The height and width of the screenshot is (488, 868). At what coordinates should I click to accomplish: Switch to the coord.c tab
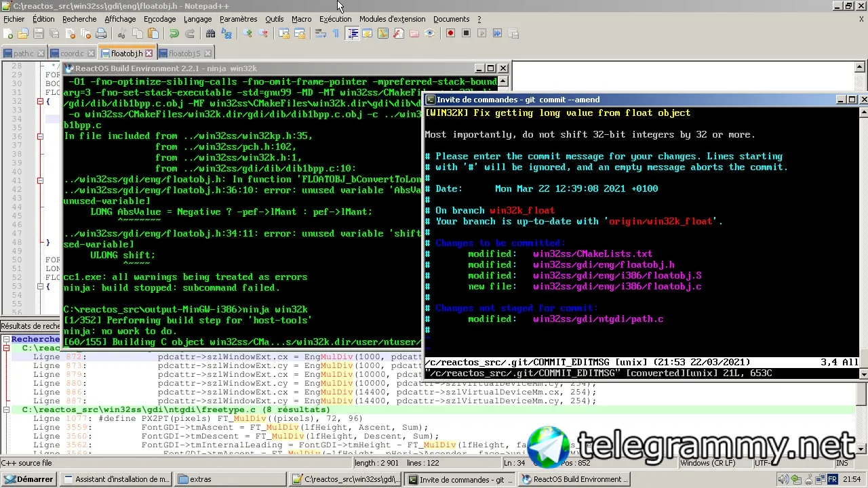72,54
